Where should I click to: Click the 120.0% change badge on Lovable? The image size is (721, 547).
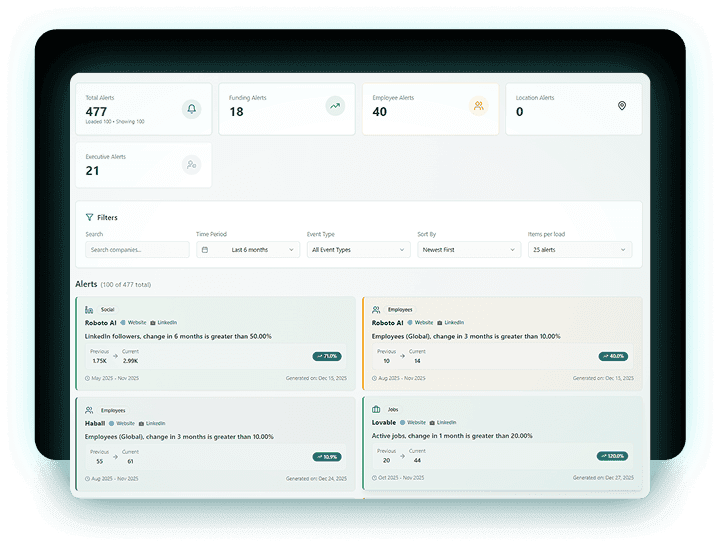(613, 456)
